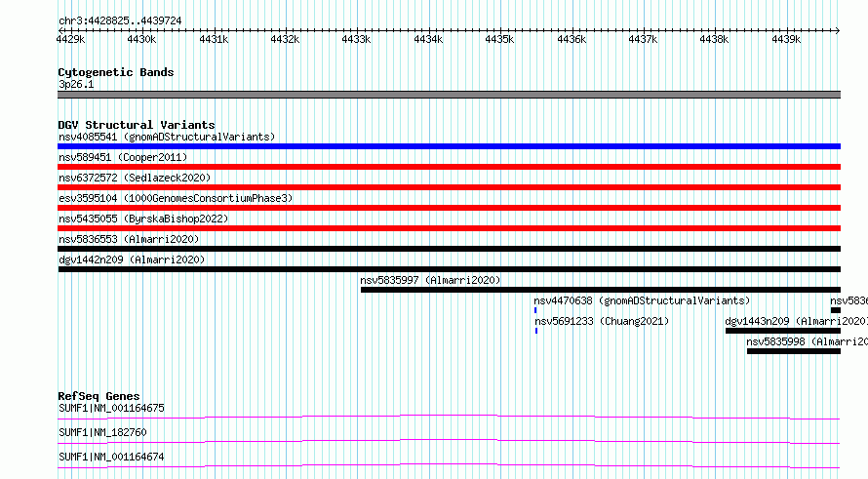
Task: Click the red nsv589451 variant bar
Action: pyautogui.click(x=449, y=167)
